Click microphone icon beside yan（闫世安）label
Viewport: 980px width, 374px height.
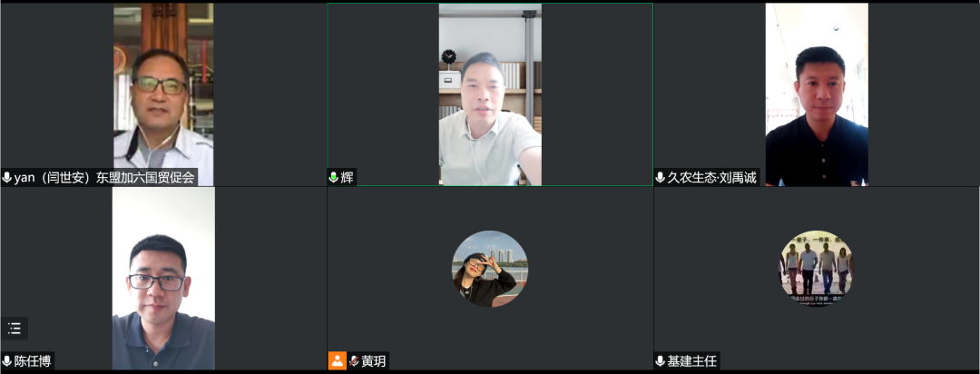pos(7,178)
